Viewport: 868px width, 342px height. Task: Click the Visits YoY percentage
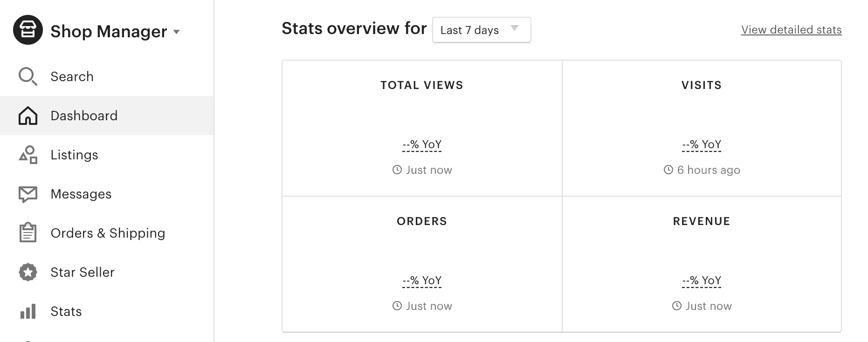(702, 145)
